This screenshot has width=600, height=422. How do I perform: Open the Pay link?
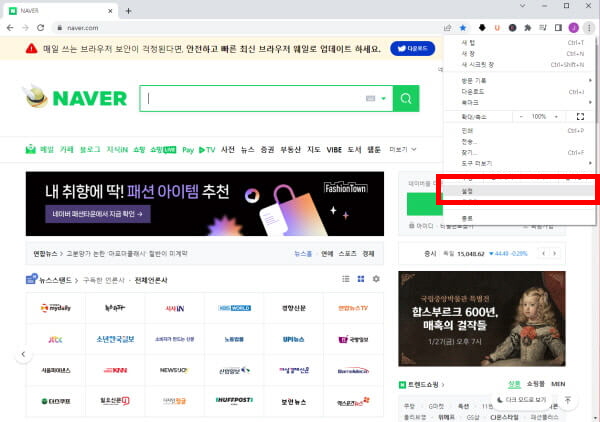tap(188, 150)
